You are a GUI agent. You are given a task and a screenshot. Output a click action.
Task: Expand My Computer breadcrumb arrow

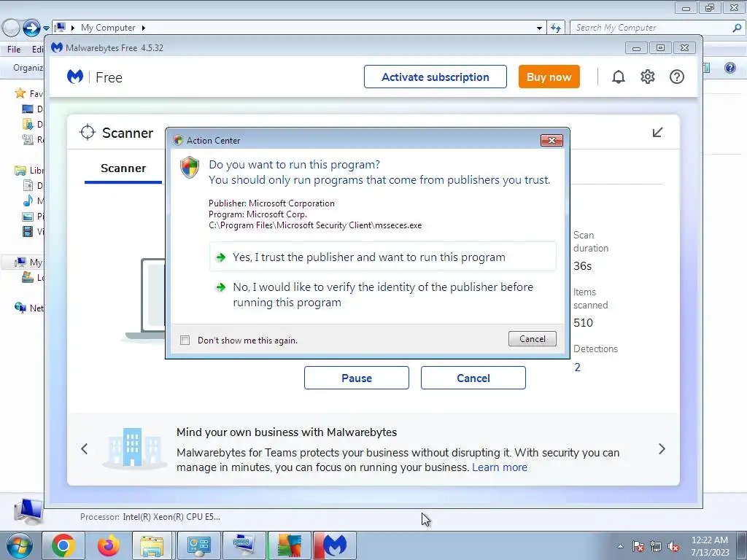coord(143,28)
